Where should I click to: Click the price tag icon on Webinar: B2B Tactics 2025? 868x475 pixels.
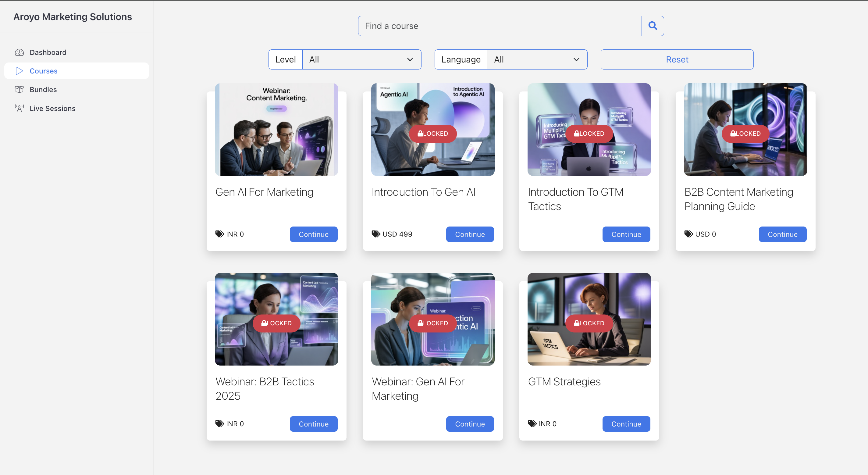pyautogui.click(x=220, y=424)
